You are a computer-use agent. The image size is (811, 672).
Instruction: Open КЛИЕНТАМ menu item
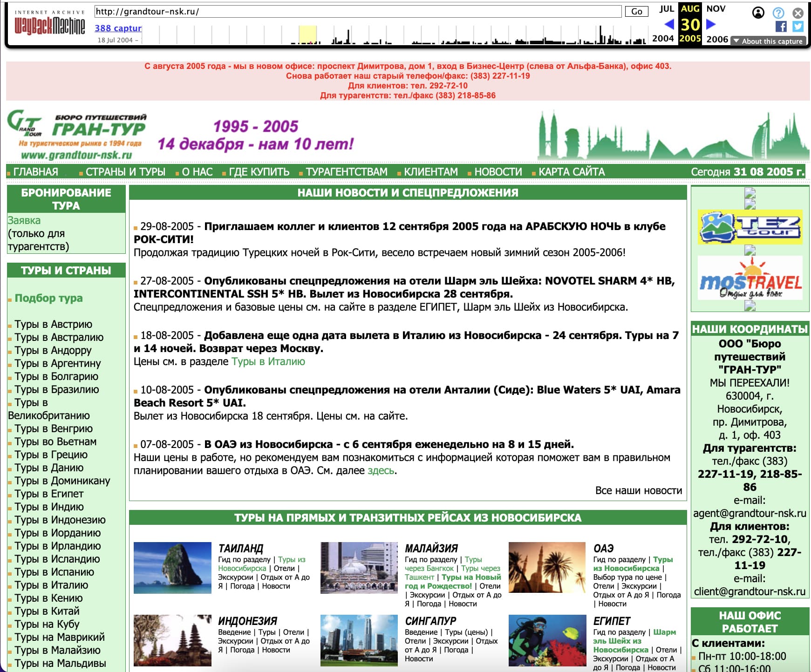(431, 172)
